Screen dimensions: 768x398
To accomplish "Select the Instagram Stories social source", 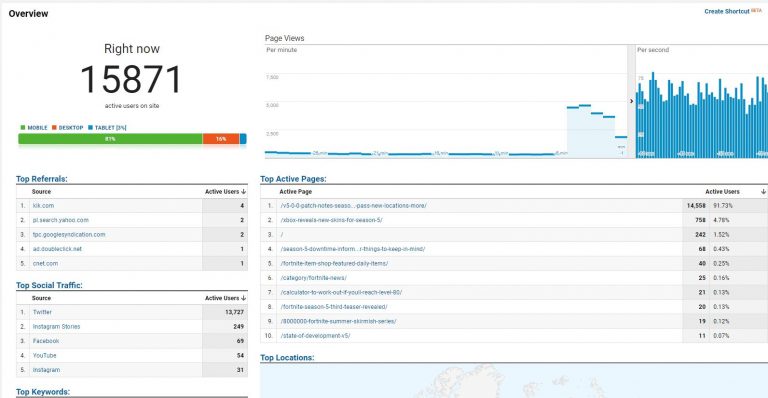I will 56,327.
